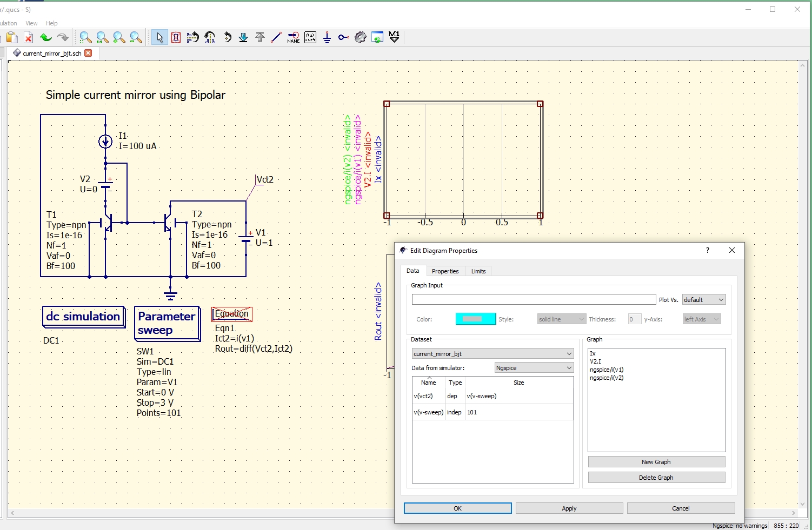Switch to the Properties tab
812x530 pixels.
[445, 271]
